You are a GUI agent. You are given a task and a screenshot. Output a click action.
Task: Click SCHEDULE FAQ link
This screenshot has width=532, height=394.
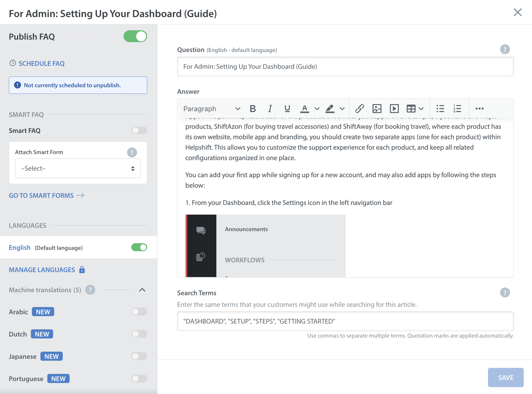click(x=41, y=63)
